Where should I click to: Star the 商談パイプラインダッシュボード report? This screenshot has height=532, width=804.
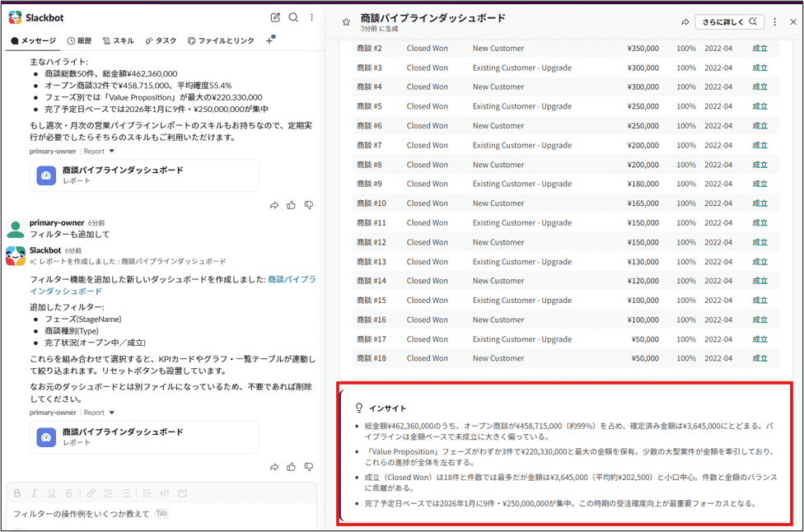346,22
